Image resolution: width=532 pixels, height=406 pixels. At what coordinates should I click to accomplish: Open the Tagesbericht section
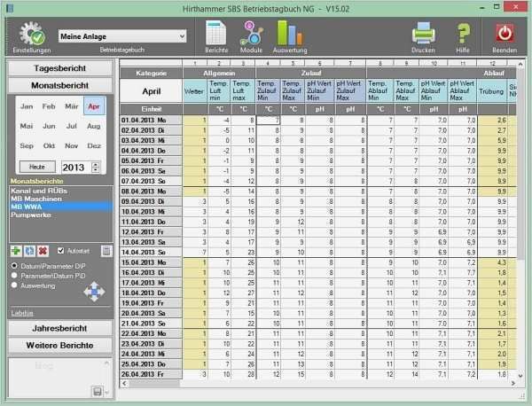click(x=59, y=68)
